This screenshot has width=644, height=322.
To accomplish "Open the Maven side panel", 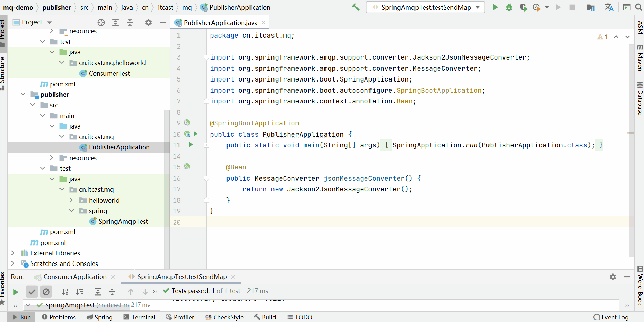I will pyautogui.click(x=640, y=57).
